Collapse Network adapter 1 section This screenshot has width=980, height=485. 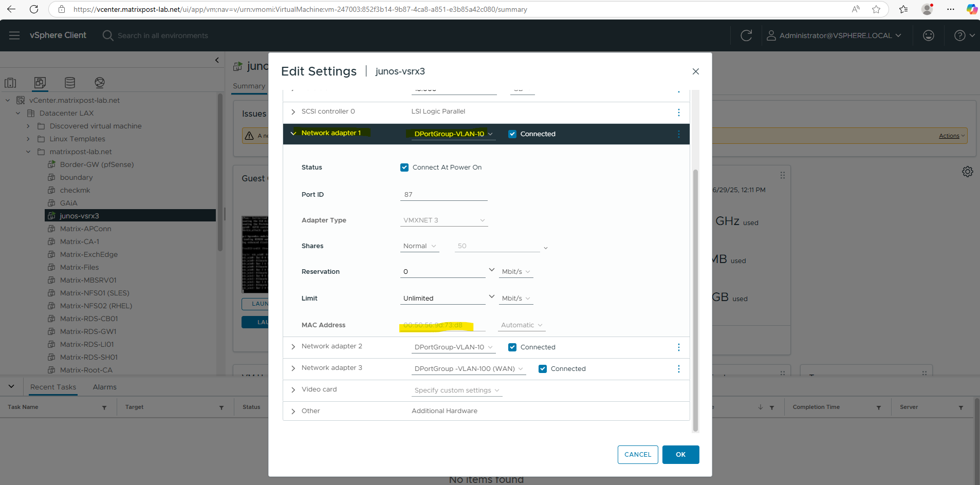tap(293, 134)
